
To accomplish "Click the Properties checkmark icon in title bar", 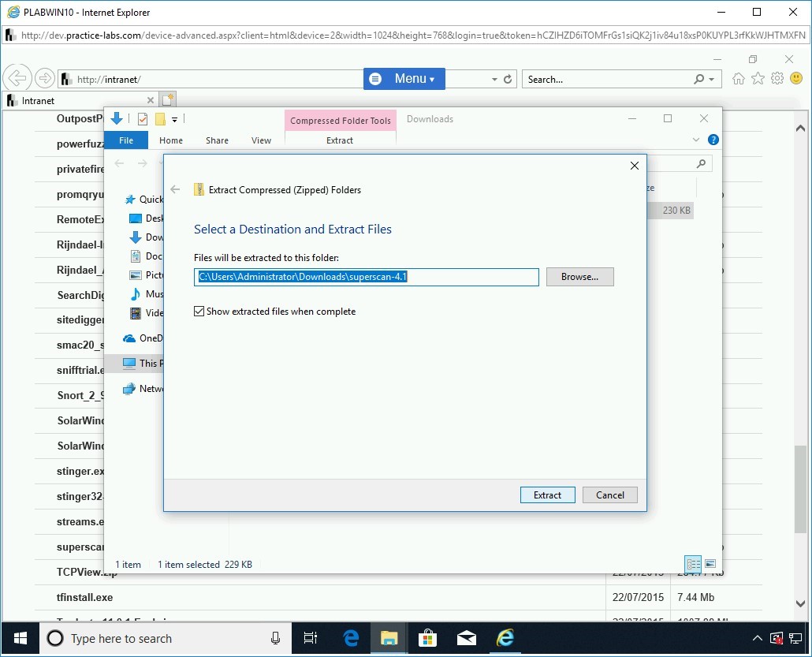I will click(143, 120).
